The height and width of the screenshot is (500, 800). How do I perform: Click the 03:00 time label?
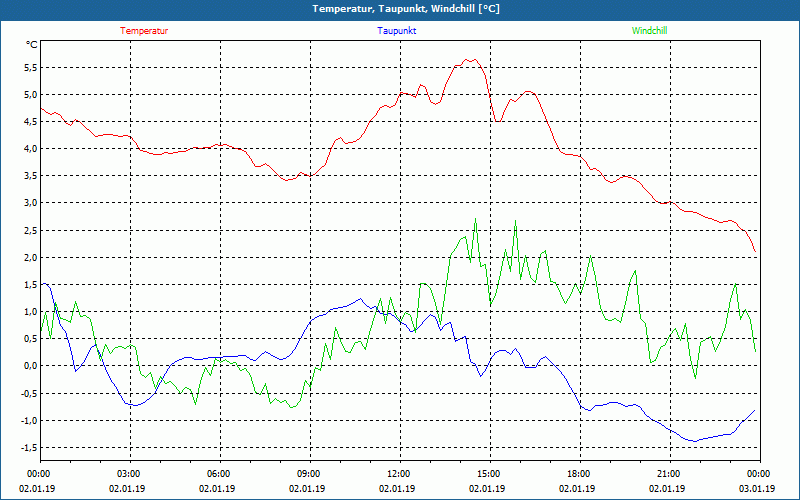[128, 474]
